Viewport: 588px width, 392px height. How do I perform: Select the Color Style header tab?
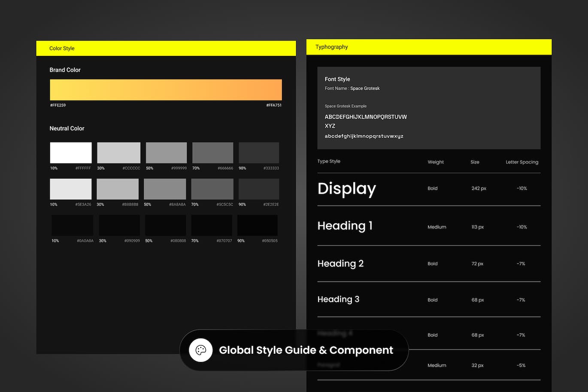pos(62,49)
